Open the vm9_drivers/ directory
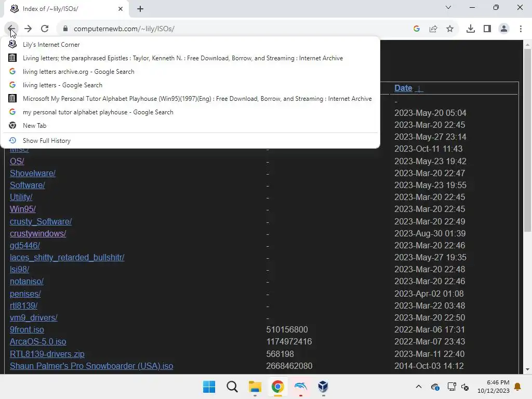Image resolution: width=532 pixels, height=399 pixels. (x=34, y=317)
